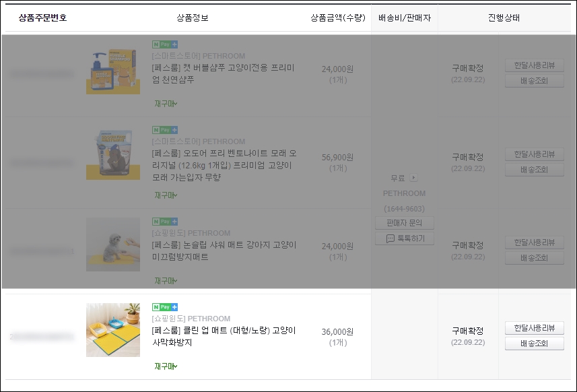Open bentonite litter product thumbnail

(113, 153)
